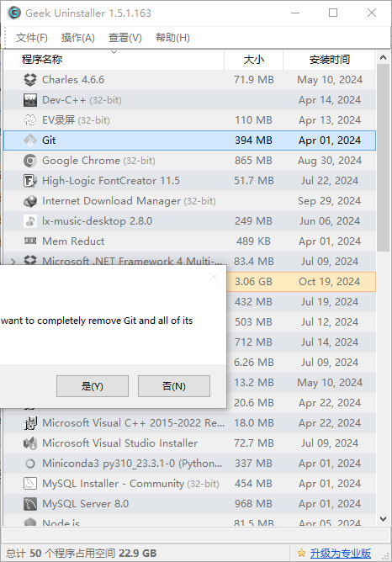Click the Visual Studio Installer icon

click(x=30, y=443)
